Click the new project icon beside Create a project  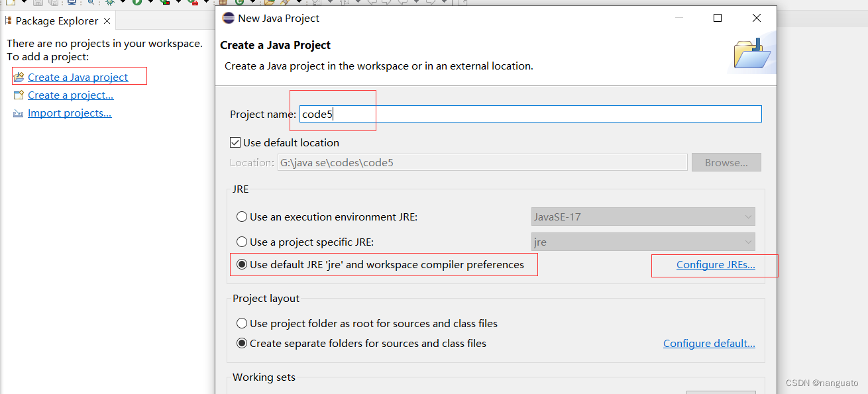click(19, 95)
